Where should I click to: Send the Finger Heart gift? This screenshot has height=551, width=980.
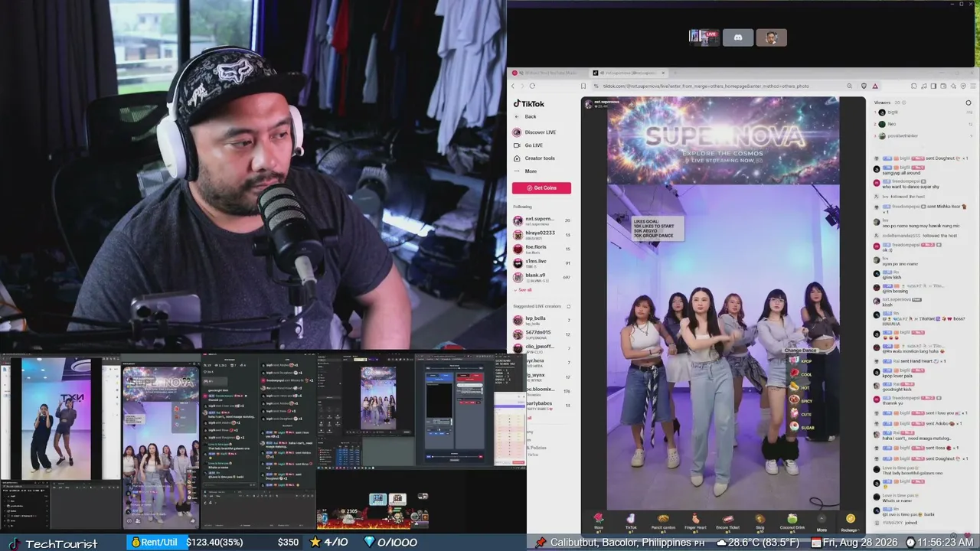click(x=695, y=521)
